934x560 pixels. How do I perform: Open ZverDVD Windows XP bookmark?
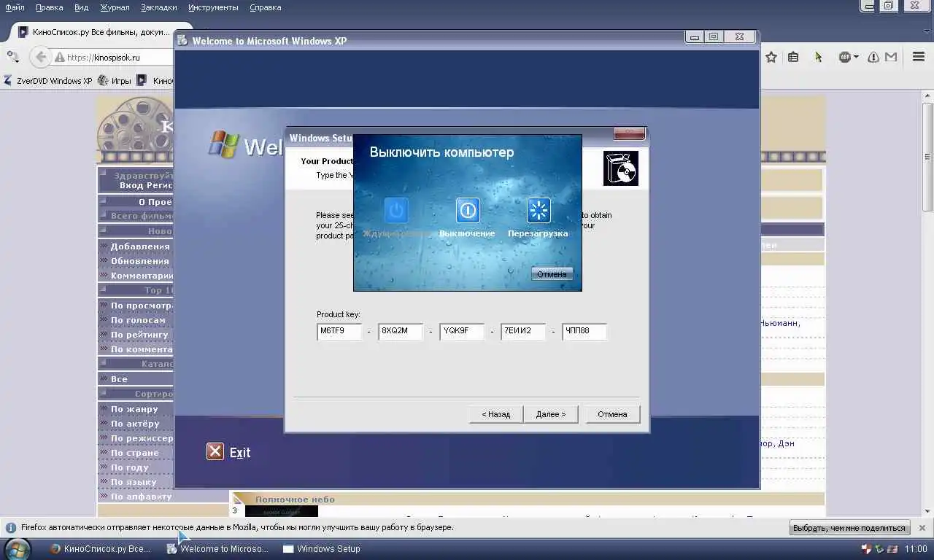tap(48, 81)
